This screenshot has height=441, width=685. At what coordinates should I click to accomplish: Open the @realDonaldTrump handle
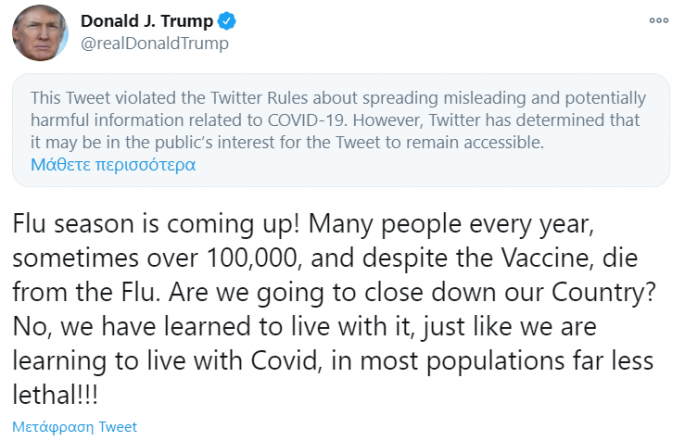pos(154,43)
